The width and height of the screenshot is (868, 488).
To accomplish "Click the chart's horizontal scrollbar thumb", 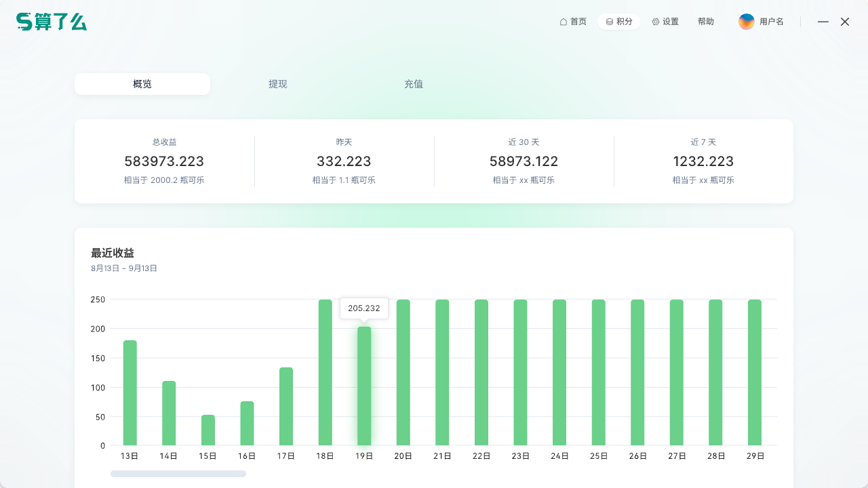I will (178, 474).
